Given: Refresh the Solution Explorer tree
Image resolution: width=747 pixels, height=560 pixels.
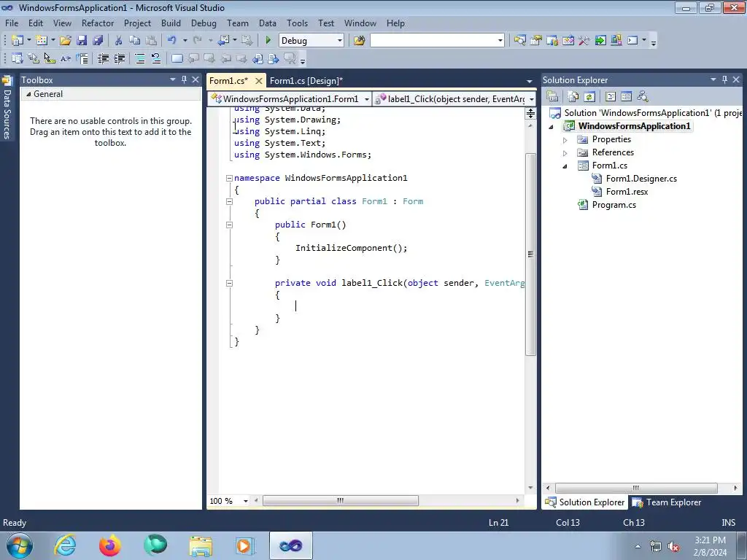Looking at the screenshot, I should coord(589,97).
